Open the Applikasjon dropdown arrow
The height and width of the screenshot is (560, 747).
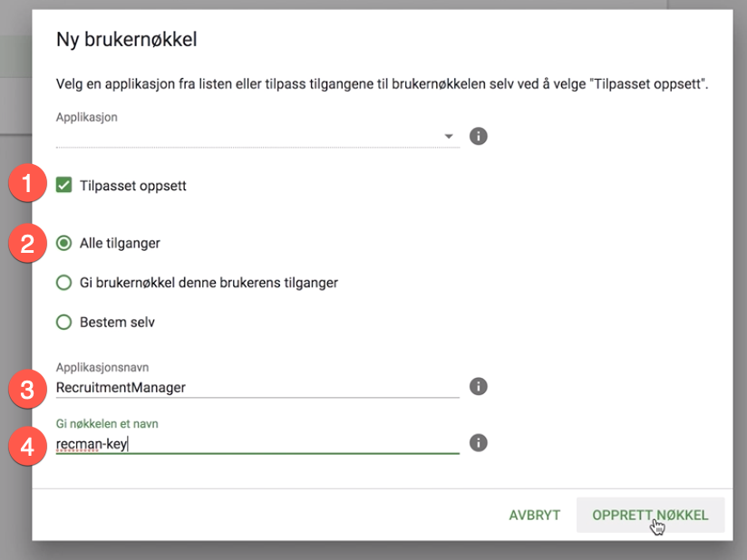click(449, 137)
